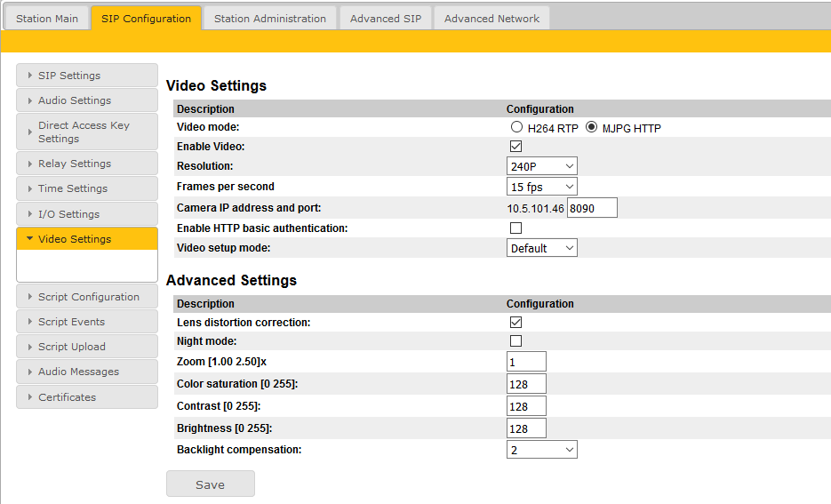
Task: Open the Frames per second dropdown
Action: pyautogui.click(x=541, y=187)
